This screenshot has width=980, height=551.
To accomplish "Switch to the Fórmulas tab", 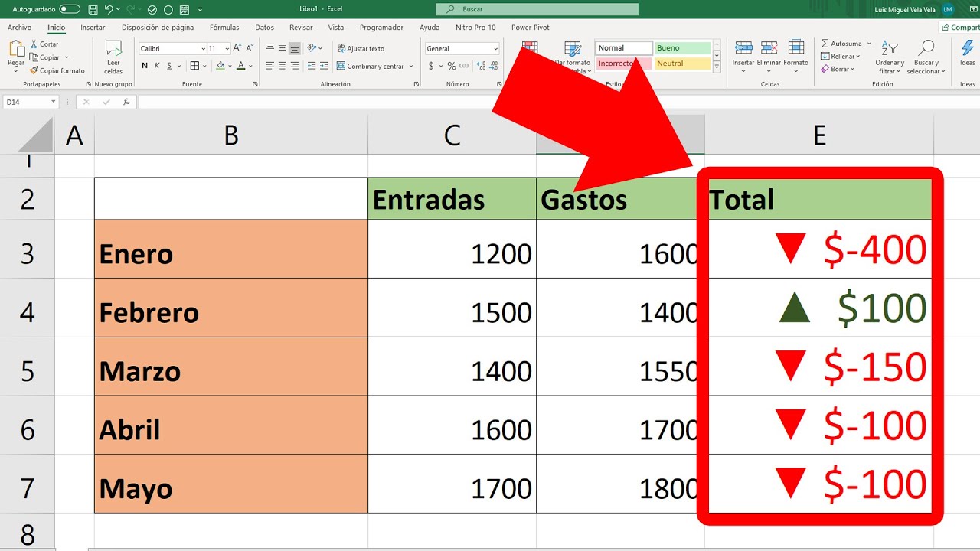I will tap(224, 28).
